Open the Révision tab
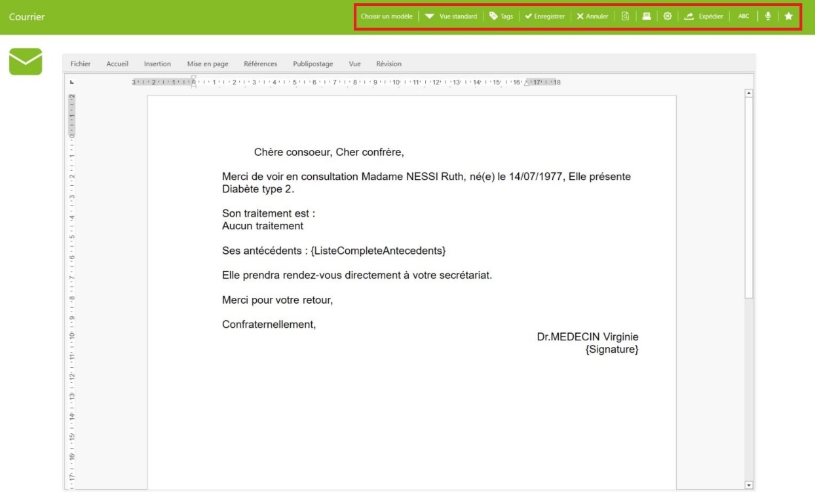The height and width of the screenshot is (504, 815). 389,63
